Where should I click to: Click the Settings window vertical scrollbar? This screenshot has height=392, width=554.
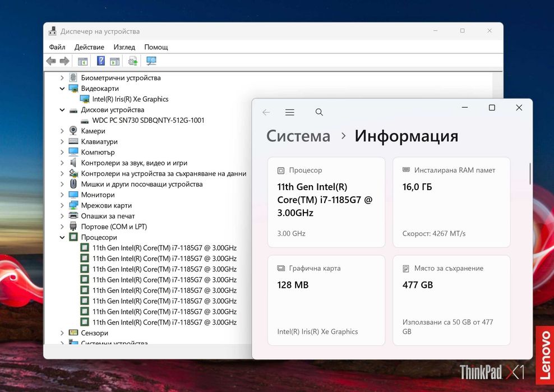point(530,173)
